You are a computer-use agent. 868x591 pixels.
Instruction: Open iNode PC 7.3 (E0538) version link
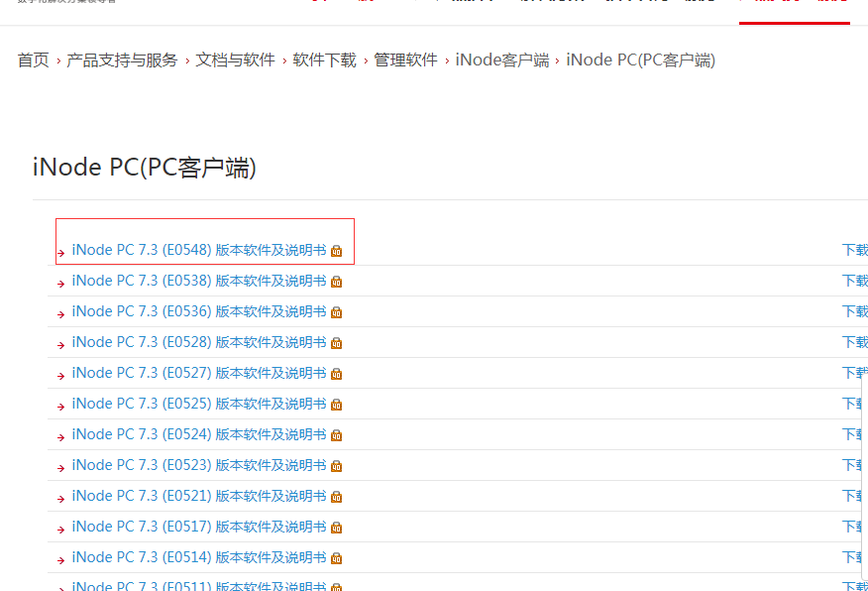pos(199,281)
